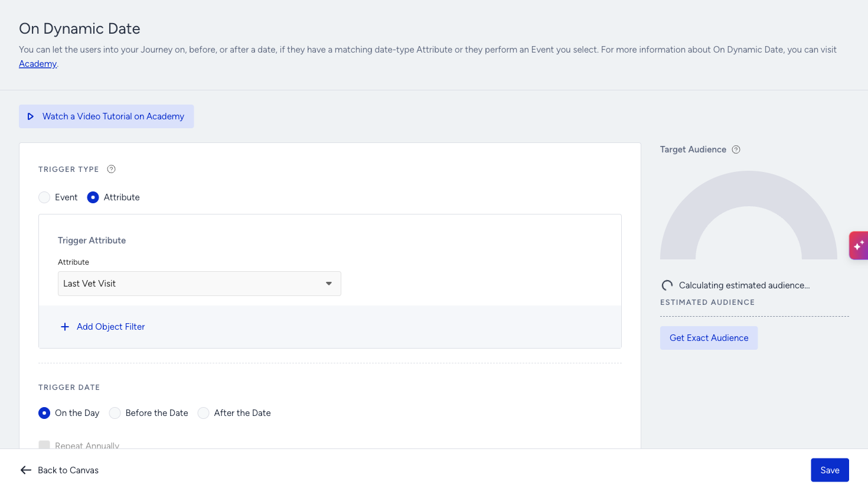Click the audience calculation spinner icon
This screenshot has height=491, width=868.
[667, 285]
